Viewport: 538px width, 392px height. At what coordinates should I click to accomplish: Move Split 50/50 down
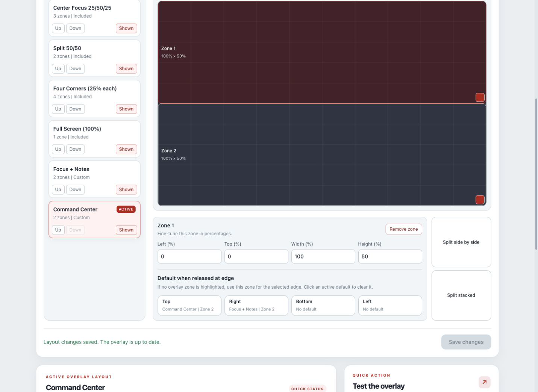pos(75,68)
